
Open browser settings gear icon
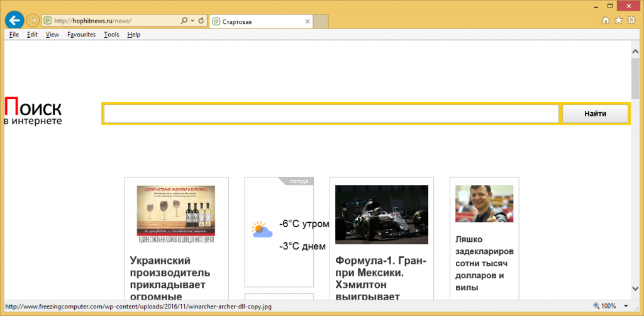(631, 21)
